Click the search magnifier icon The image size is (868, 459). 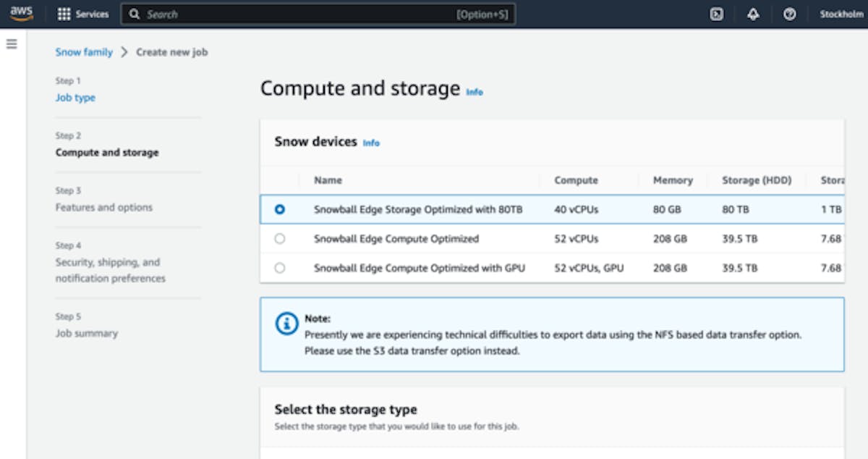coord(134,14)
